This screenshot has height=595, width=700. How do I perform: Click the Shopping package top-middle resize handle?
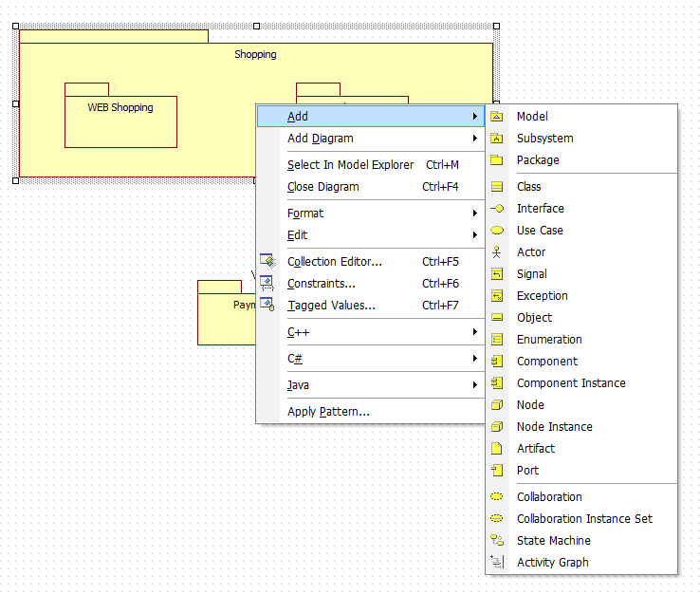(257, 27)
